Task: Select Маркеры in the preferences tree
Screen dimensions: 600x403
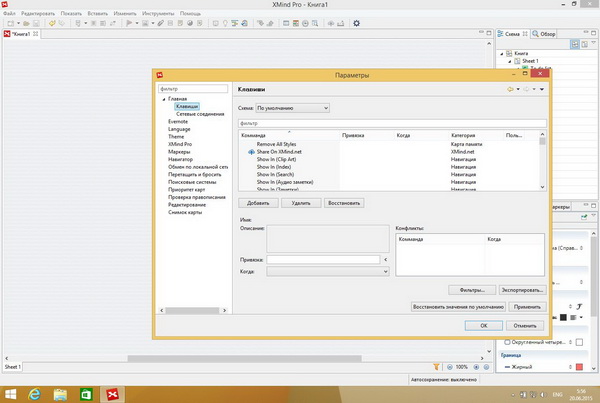Action: [x=180, y=151]
